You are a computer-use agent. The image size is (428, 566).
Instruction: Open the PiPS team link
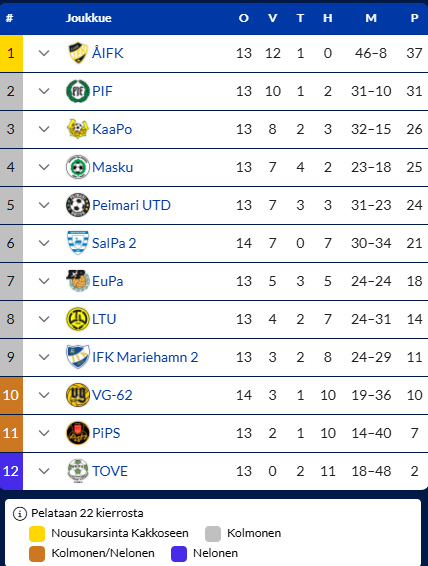point(106,433)
